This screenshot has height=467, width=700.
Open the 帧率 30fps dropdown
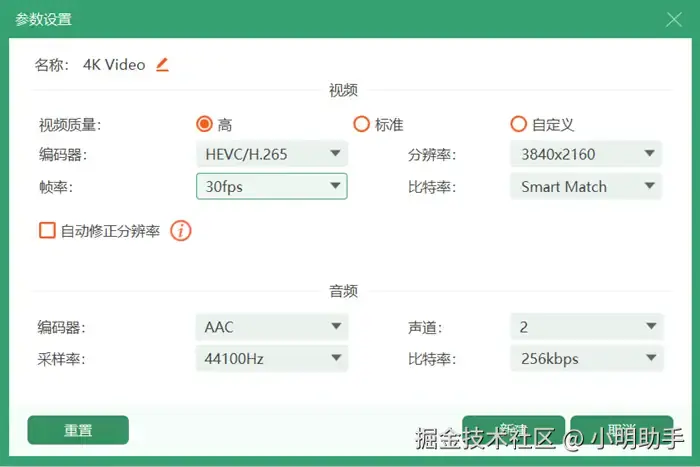pos(272,186)
